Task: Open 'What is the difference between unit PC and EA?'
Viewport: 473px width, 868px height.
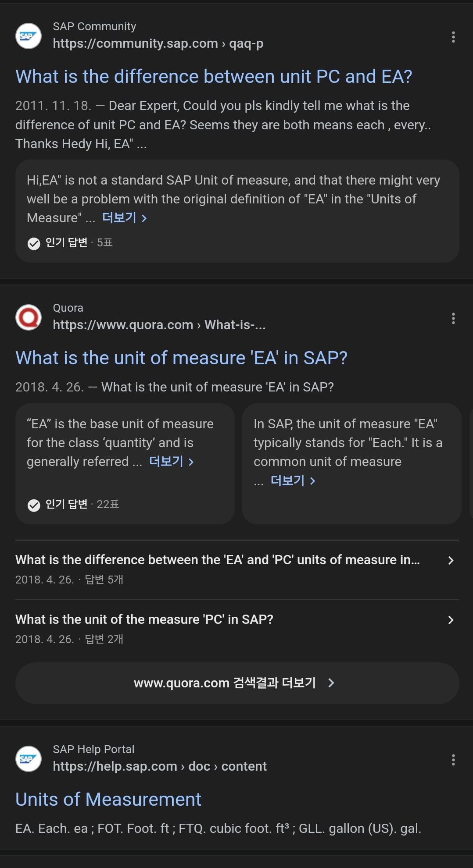Action: [x=214, y=77]
